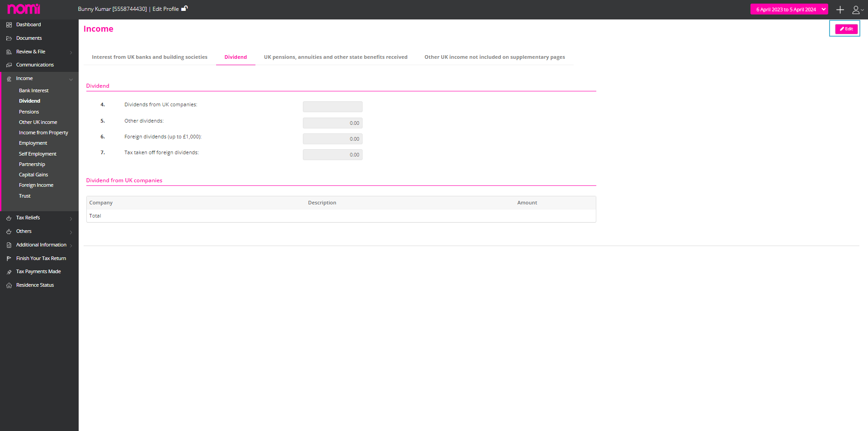Click the Dashboard grid icon
Viewport: 868px width, 431px height.
[9, 25]
